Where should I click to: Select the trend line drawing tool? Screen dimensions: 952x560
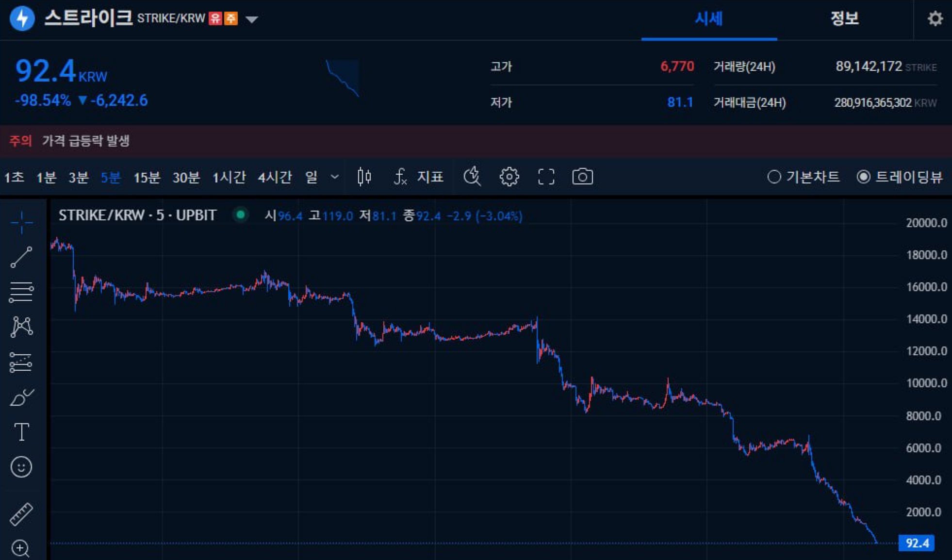pos(21,257)
